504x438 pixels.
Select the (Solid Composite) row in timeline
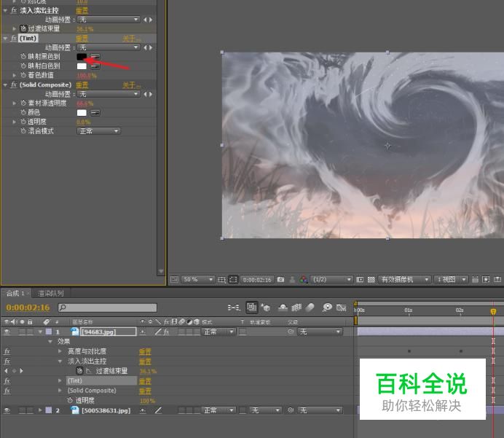click(x=92, y=391)
